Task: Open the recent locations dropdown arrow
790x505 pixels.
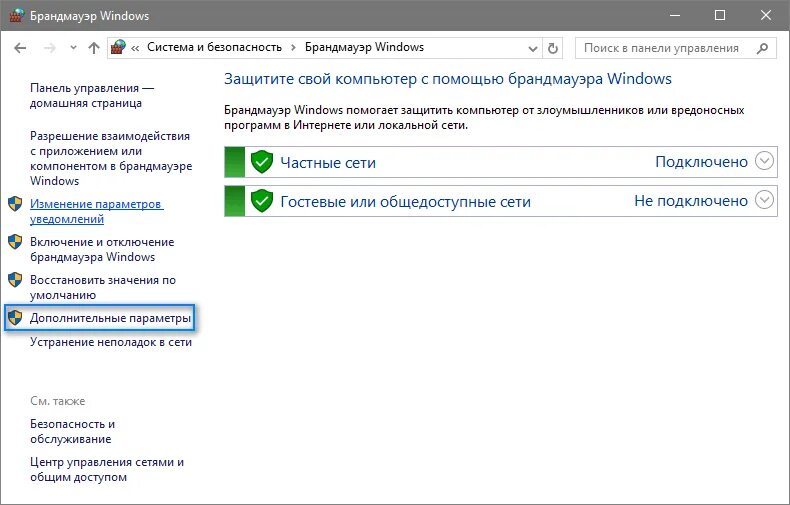Action: click(74, 48)
